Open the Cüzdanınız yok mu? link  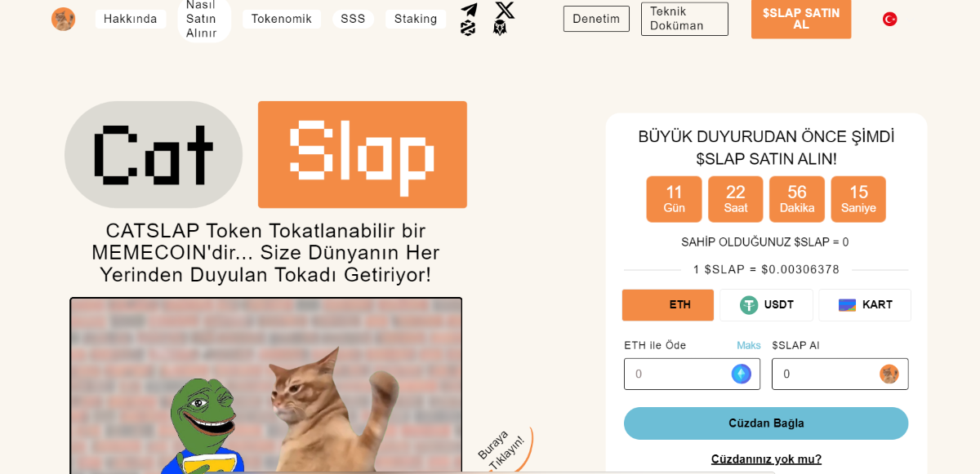[x=766, y=459]
